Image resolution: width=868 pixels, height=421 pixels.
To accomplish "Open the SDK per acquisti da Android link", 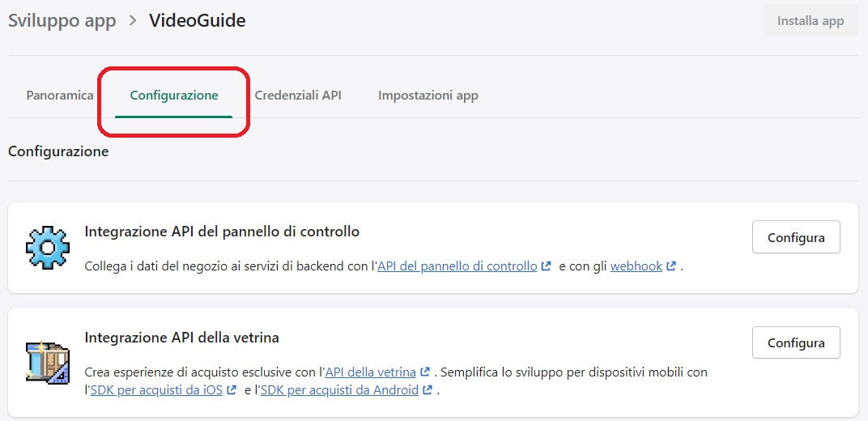I will coord(339,390).
